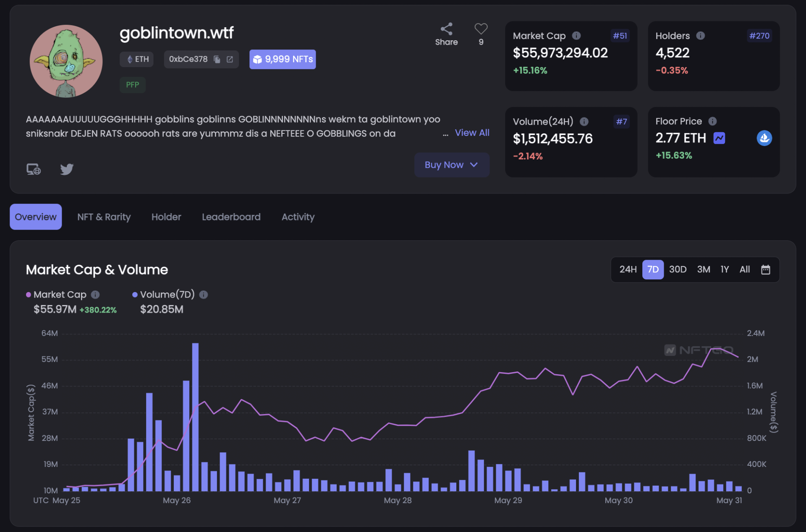This screenshot has height=532, width=806.
Task: Set the chart range to 3M
Action: [x=704, y=269]
